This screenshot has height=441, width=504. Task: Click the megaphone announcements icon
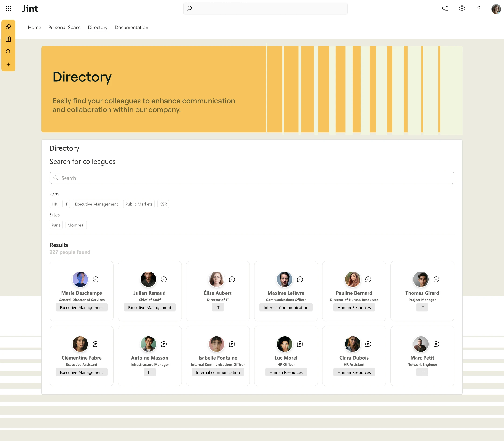[445, 9]
